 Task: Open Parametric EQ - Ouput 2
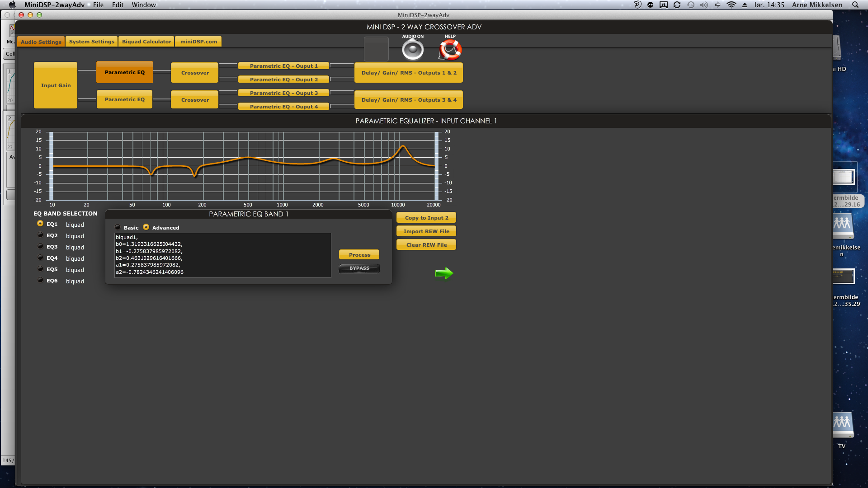[284, 80]
